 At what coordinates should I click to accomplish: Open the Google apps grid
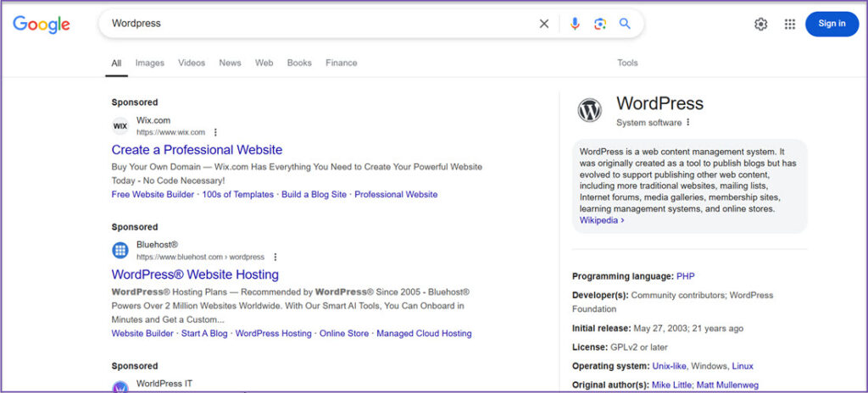[789, 25]
